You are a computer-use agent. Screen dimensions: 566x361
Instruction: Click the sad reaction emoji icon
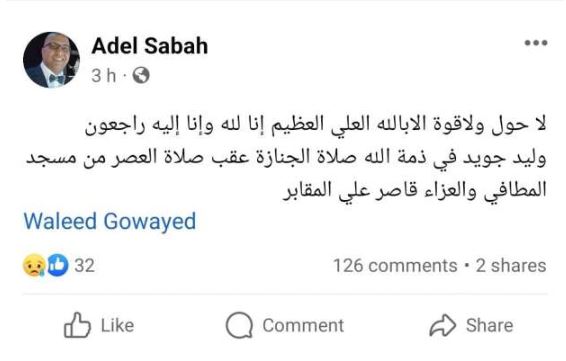coord(34,266)
